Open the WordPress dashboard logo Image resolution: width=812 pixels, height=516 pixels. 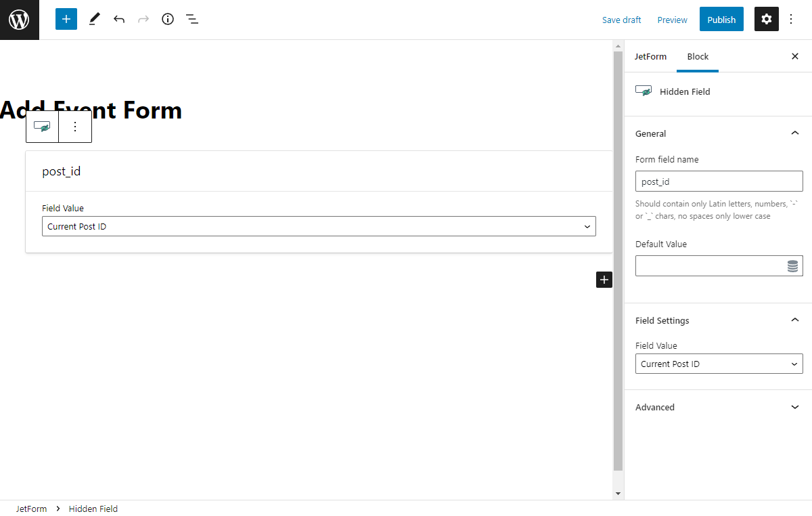point(19,19)
